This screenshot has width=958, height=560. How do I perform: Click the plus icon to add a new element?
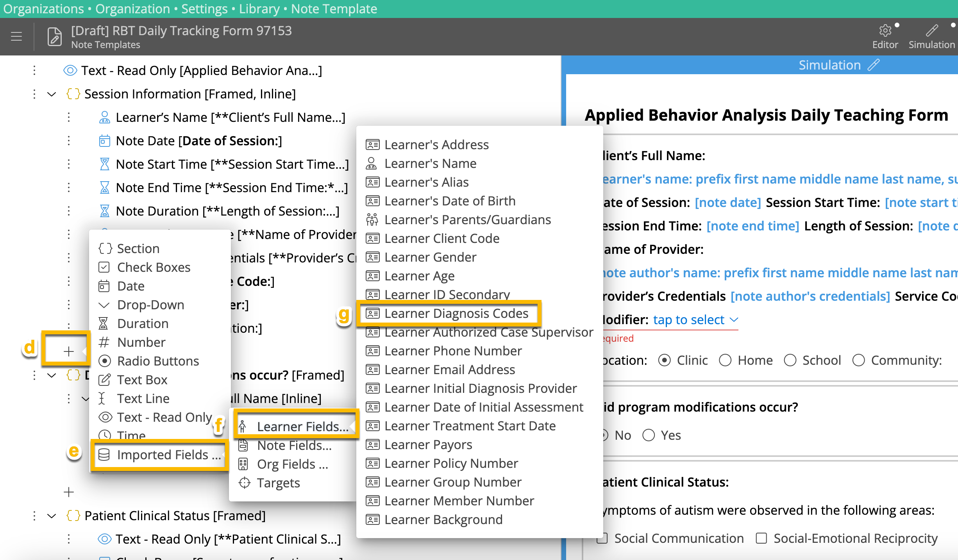(69, 351)
